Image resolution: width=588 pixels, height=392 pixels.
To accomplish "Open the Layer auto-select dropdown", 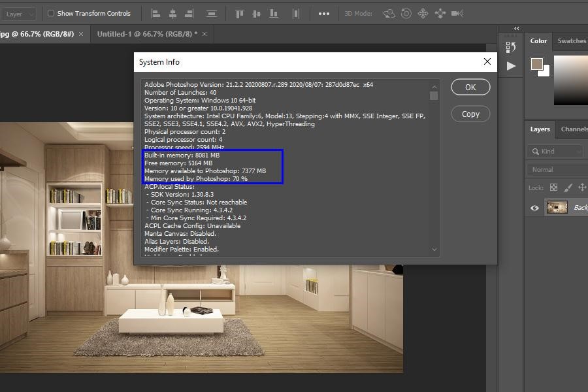I will pos(20,14).
